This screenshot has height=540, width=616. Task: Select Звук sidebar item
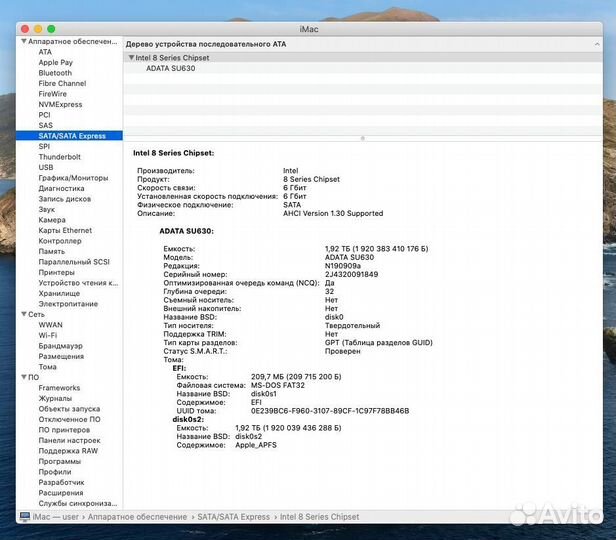click(x=47, y=209)
